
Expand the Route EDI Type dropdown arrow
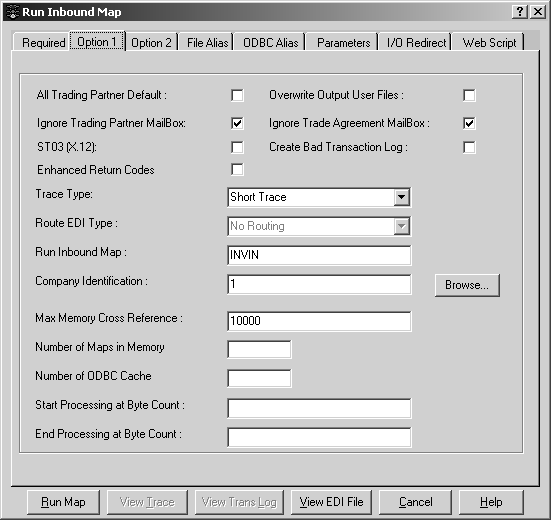pyautogui.click(x=401, y=226)
